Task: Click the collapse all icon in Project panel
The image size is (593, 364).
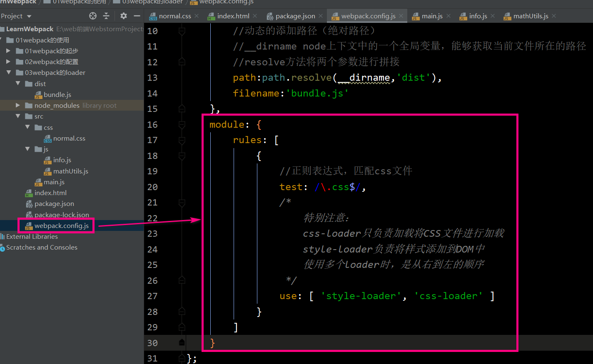Action: tap(106, 16)
